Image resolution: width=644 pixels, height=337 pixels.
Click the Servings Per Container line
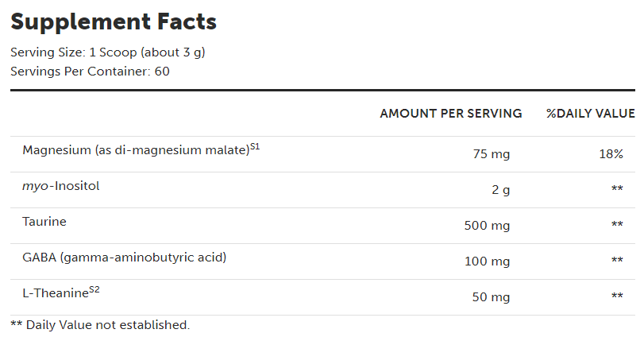pyautogui.click(x=90, y=71)
